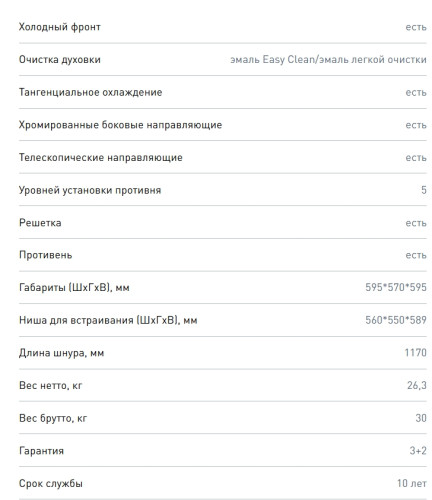Viewport: 432px width, 500px height.
Task: Click the warranty value 3+2
Action: (x=418, y=451)
